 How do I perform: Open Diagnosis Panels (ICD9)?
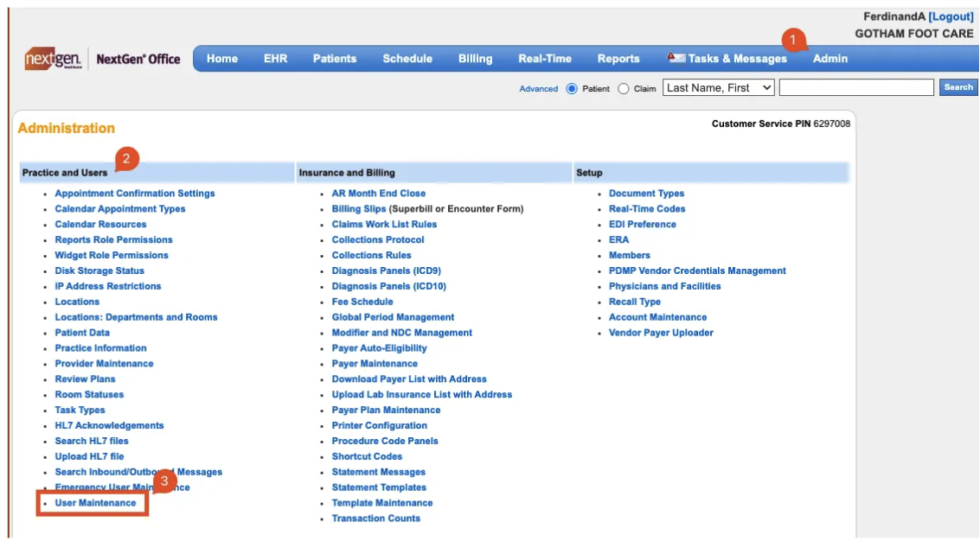click(387, 271)
